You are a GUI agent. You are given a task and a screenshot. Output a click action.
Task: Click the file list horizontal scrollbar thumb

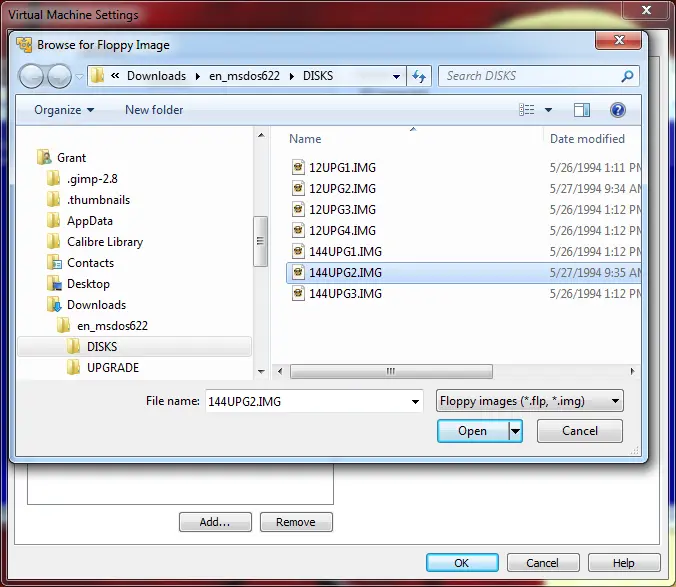391,371
